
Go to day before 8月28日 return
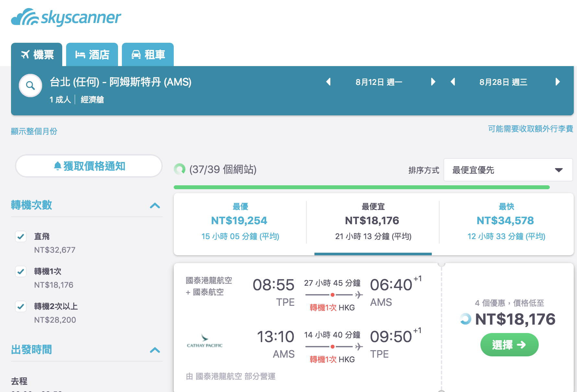tap(453, 82)
